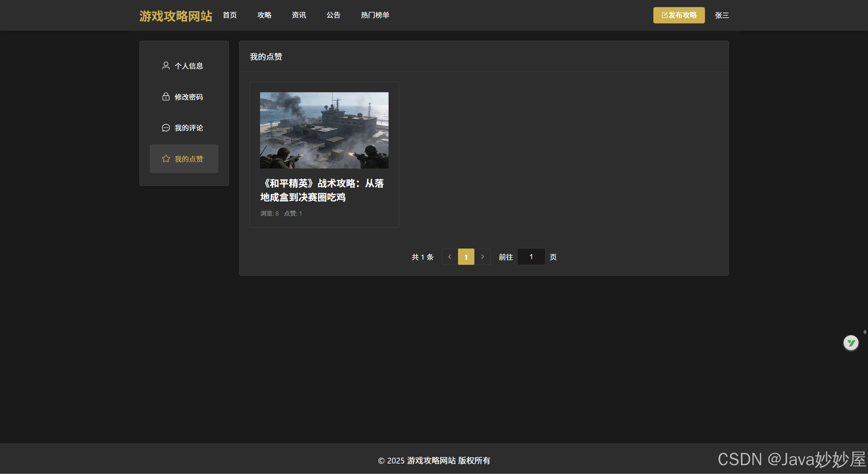Click the battle scene article thumbnail
868x474 pixels.
[324, 130]
